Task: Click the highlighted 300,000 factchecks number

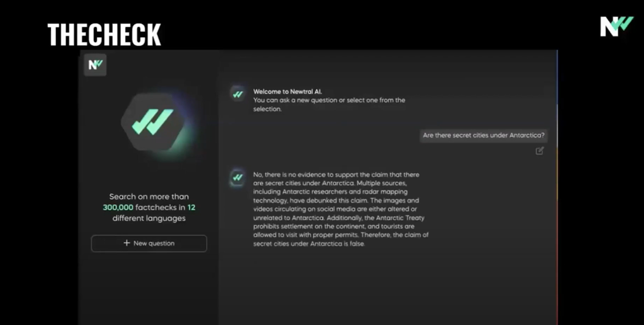Action: click(x=118, y=208)
